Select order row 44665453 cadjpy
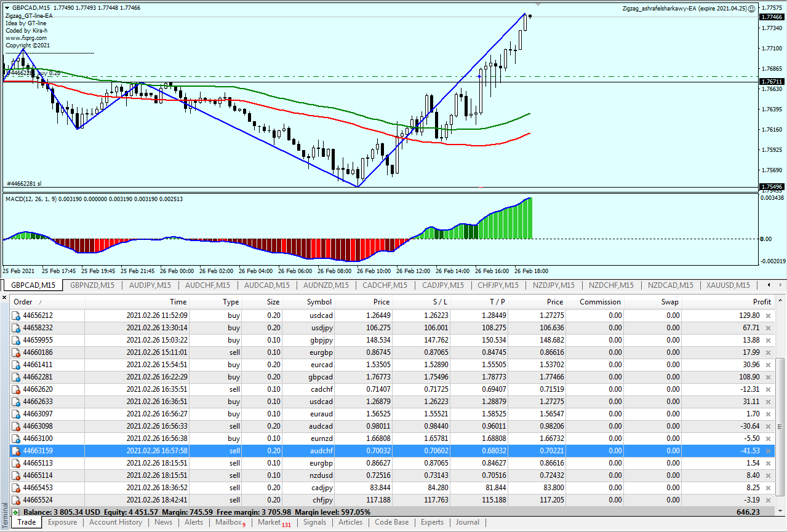Image resolution: width=787 pixels, height=532 pixels. (x=392, y=488)
